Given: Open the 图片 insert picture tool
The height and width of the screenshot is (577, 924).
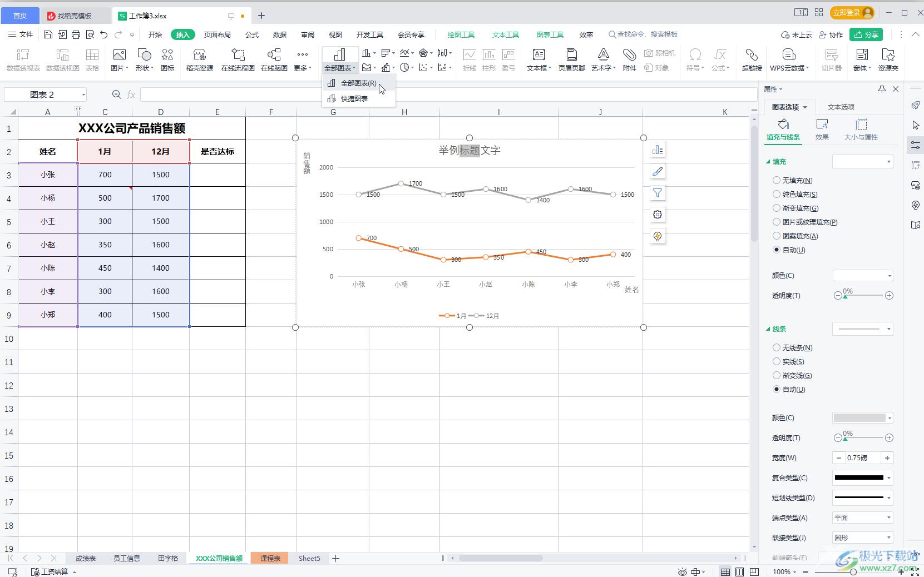Looking at the screenshot, I should coord(119,60).
